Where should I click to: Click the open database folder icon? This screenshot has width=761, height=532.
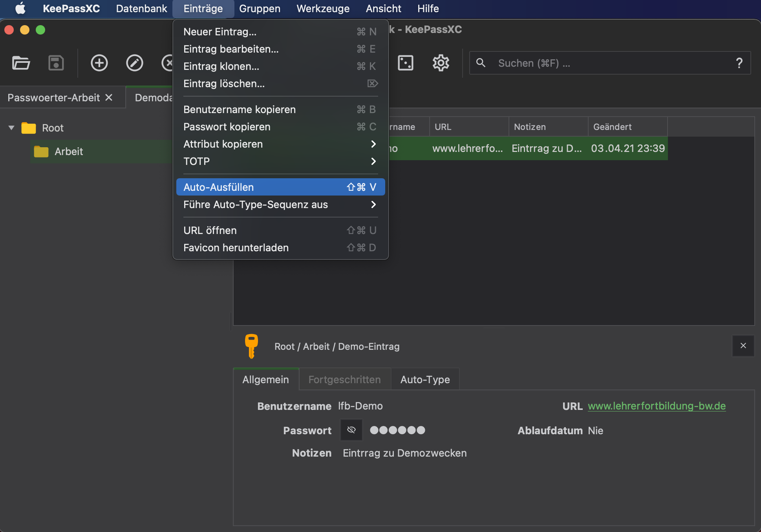pyautogui.click(x=21, y=63)
